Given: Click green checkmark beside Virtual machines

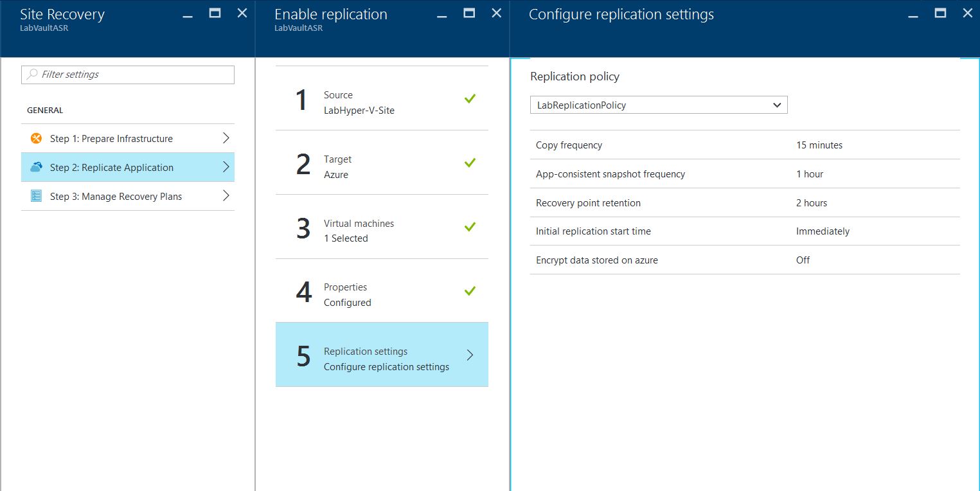Looking at the screenshot, I should (x=470, y=227).
